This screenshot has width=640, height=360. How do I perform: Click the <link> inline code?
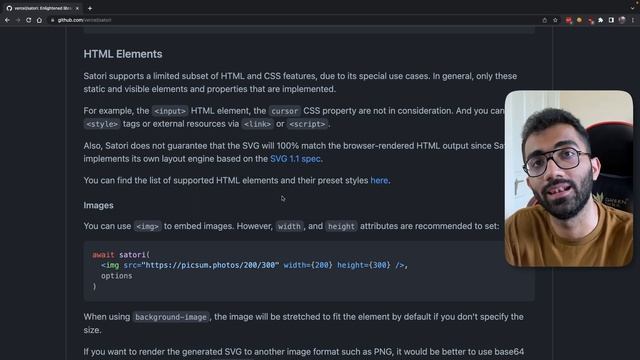tap(257, 124)
